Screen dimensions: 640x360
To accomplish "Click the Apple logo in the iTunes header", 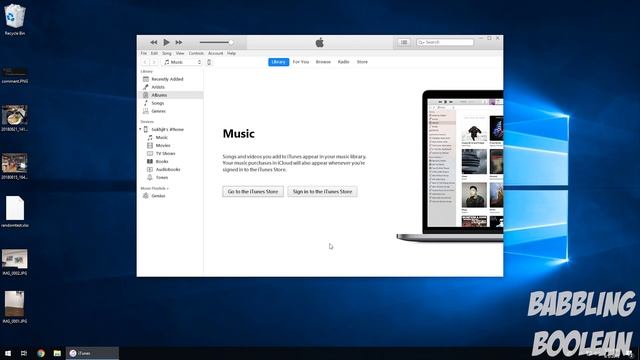I will tap(320, 42).
